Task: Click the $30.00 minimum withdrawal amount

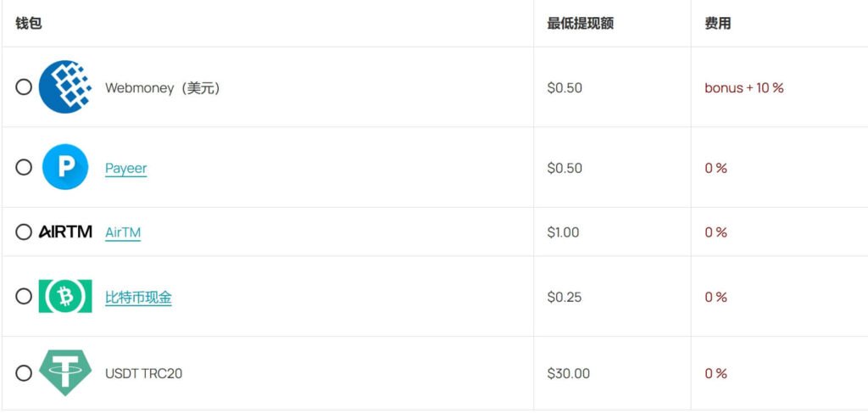Action: [x=568, y=373]
